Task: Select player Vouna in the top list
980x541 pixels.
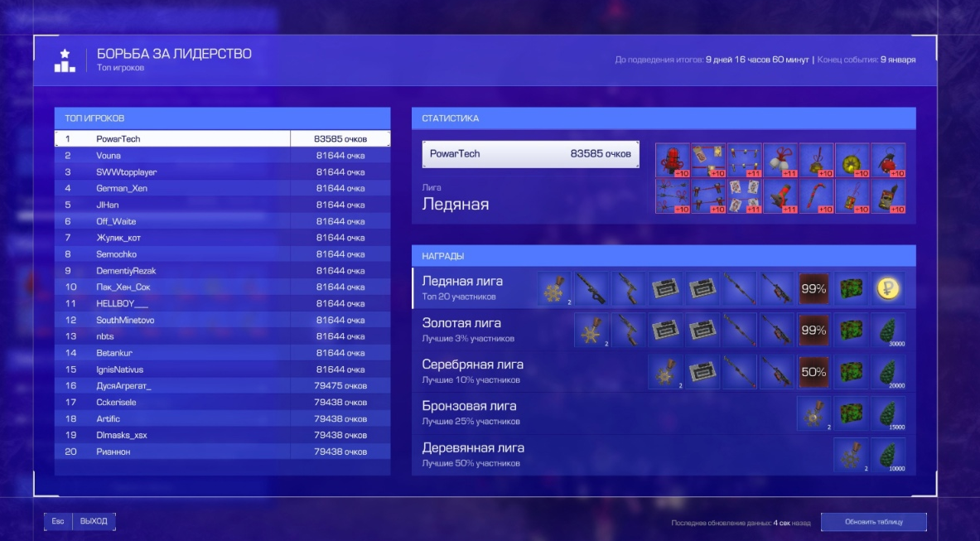Action: click(x=222, y=155)
